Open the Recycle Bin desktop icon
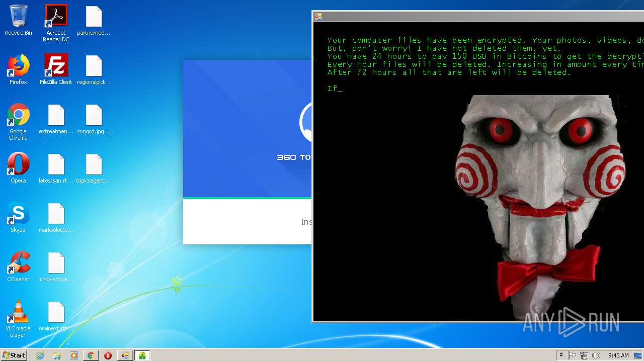 click(x=18, y=21)
